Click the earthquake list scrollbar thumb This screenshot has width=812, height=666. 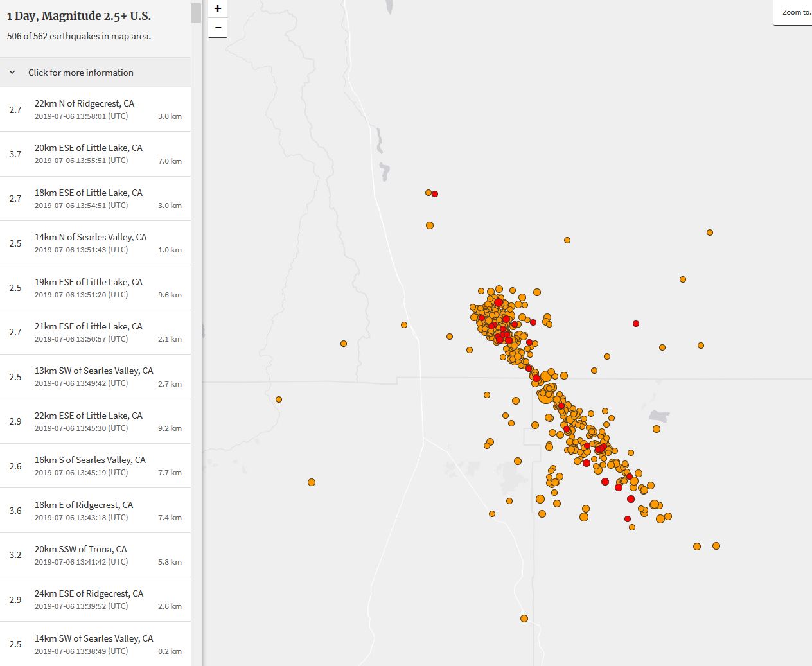196,13
